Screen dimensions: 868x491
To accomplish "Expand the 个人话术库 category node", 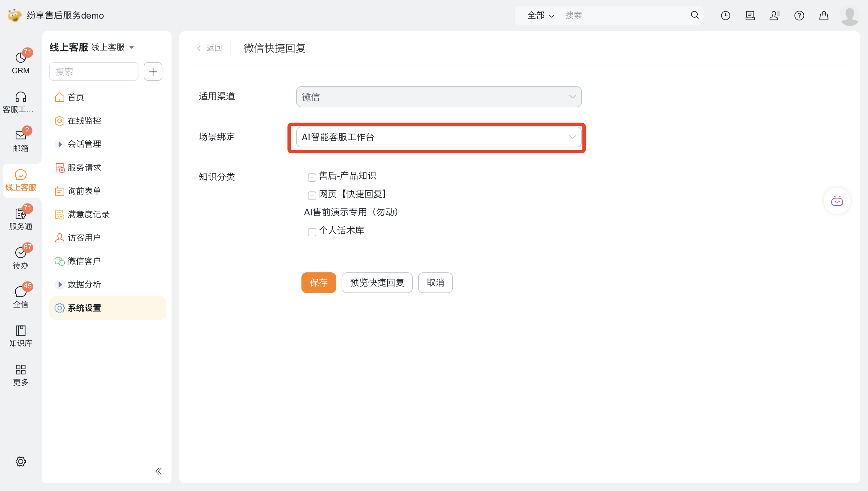I will point(312,232).
